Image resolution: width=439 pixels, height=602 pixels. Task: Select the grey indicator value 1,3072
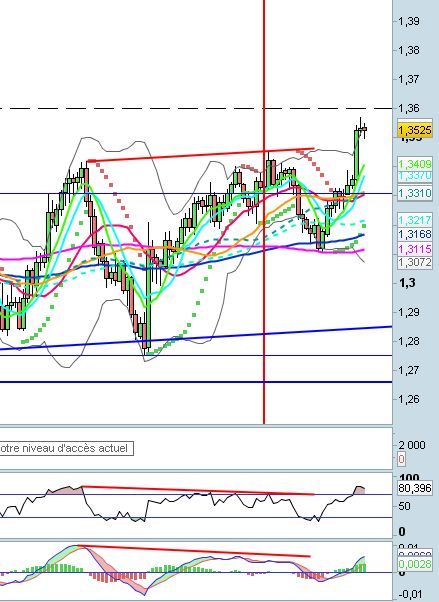coord(415,263)
